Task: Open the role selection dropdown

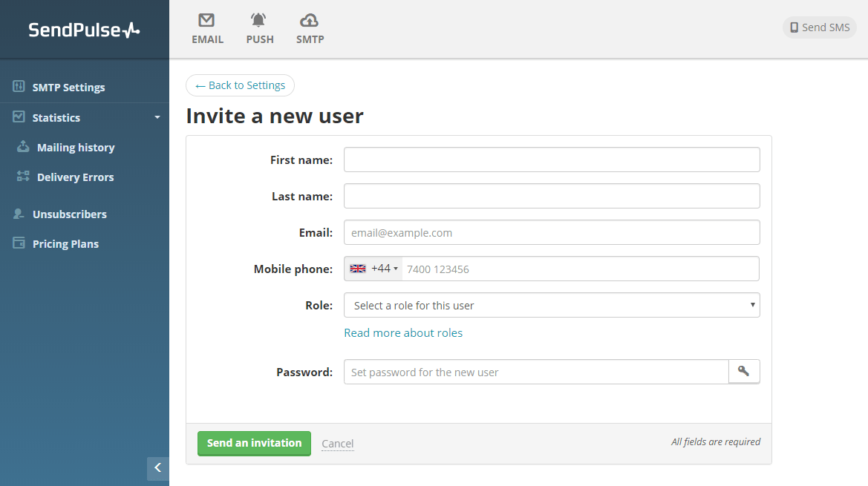Action: click(x=552, y=305)
